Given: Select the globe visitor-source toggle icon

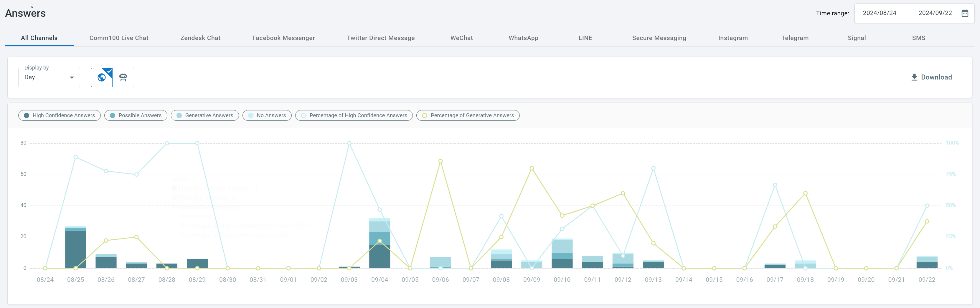Looking at the screenshot, I should (x=102, y=77).
